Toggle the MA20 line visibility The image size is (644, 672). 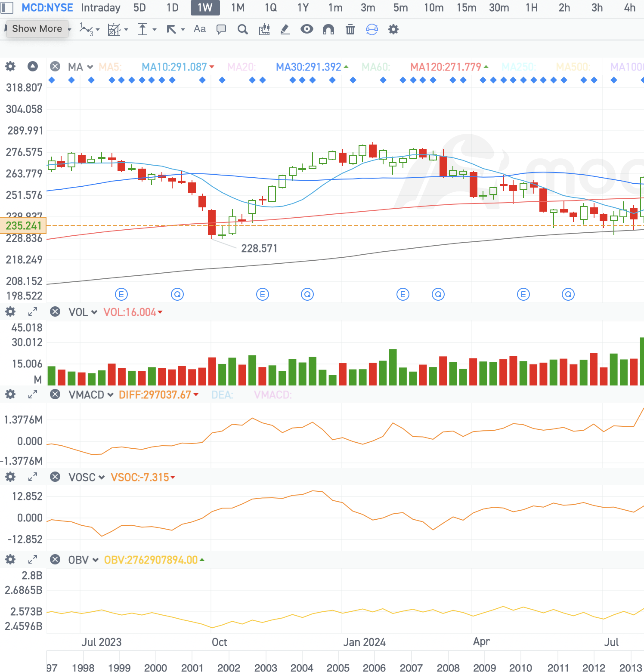pos(241,67)
